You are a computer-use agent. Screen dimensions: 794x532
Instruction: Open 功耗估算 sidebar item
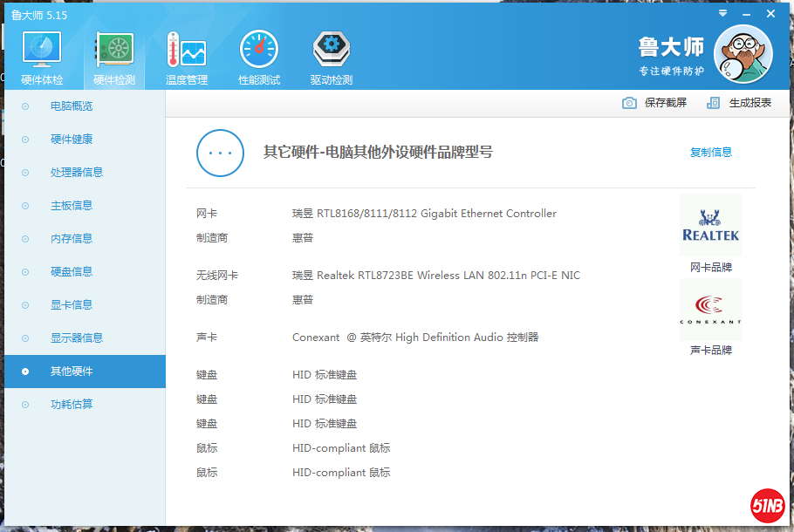[x=72, y=405]
